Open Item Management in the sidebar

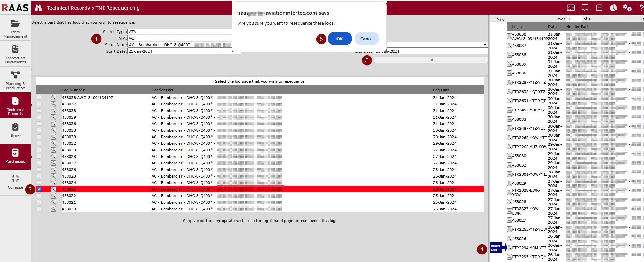pos(15,28)
